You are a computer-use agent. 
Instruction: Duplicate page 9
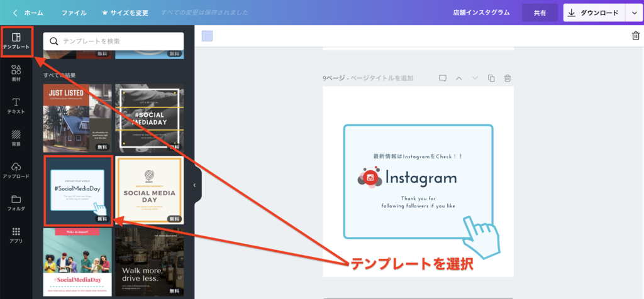point(491,78)
